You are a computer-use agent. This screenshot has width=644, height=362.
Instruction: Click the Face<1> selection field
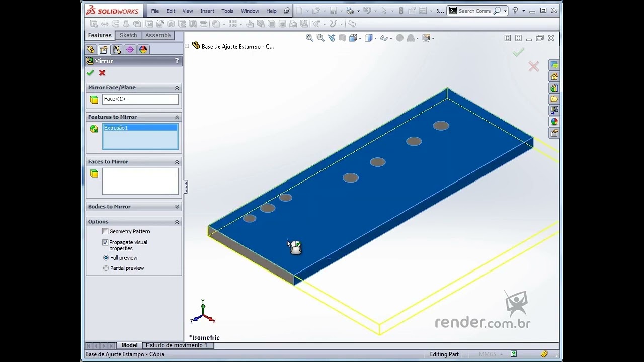coord(140,99)
